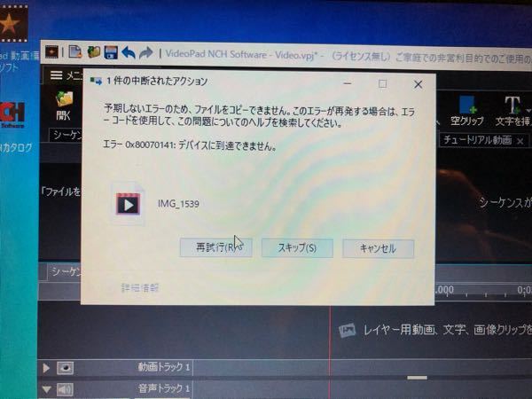Toggle visibility eye on 動画トラック 1
Screen dimensions: 532x399
tap(65, 367)
